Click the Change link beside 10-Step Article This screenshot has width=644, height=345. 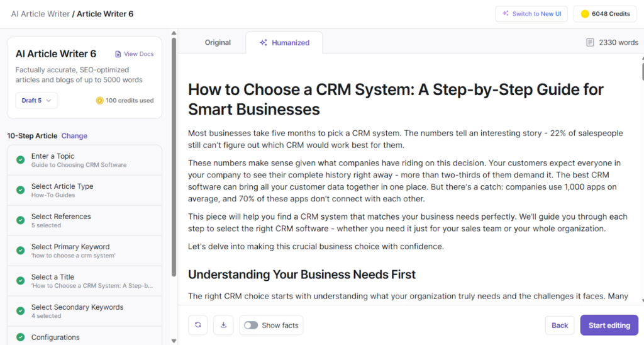(74, 136)
